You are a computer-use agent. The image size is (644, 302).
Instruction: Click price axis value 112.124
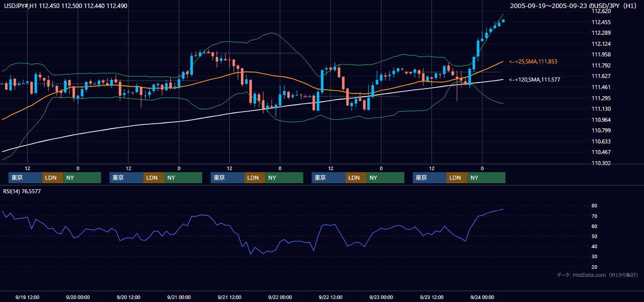[x=601, y=44]
